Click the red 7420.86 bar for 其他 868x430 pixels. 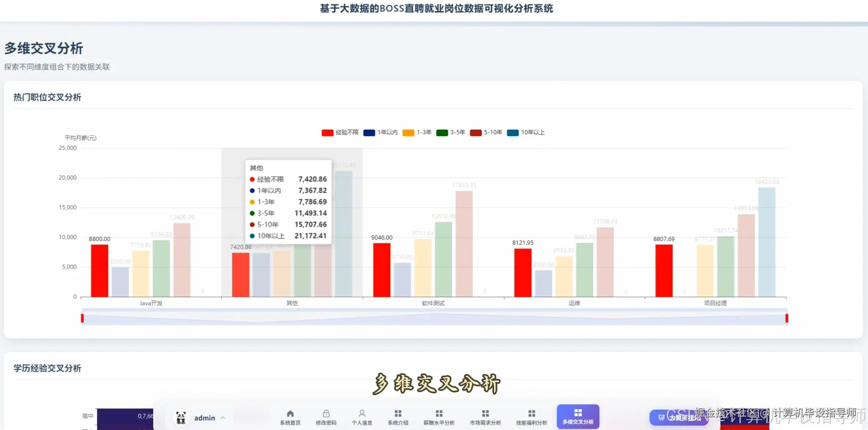[241, 275]
